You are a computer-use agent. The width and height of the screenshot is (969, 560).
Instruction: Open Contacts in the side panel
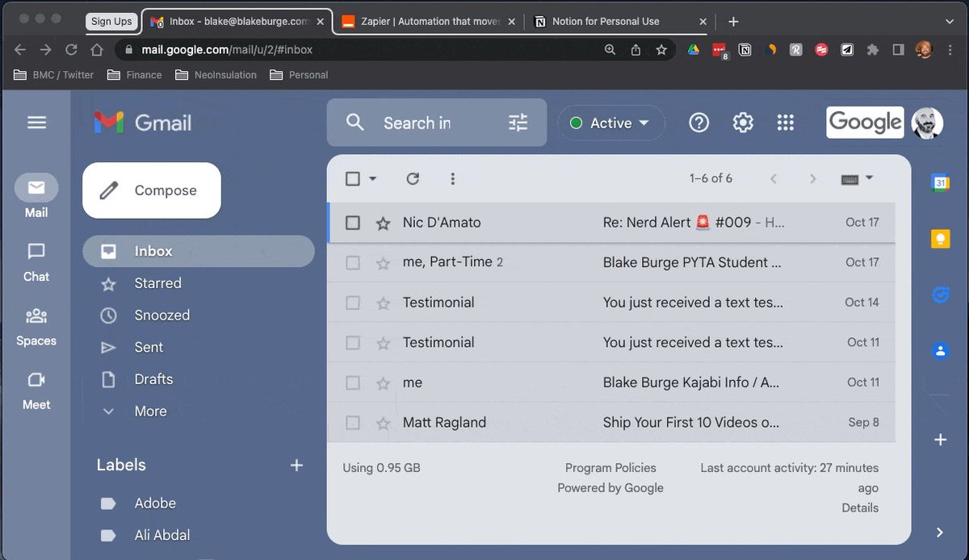940,351
